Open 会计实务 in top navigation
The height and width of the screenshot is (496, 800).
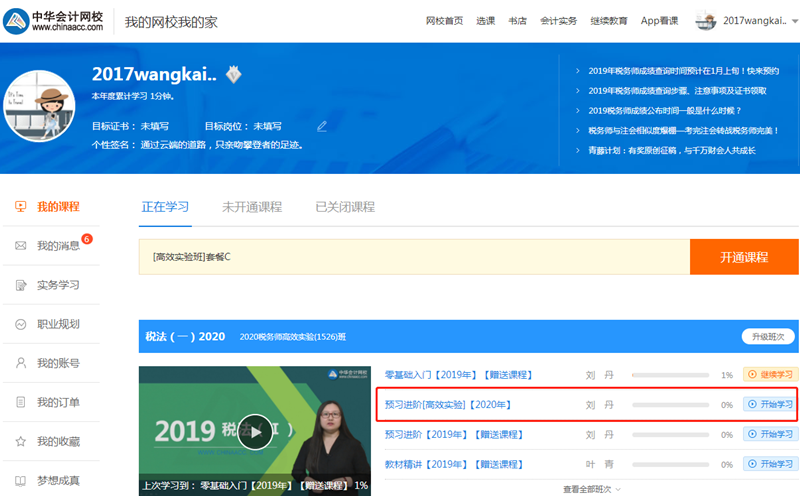click(x=559, y=21)
